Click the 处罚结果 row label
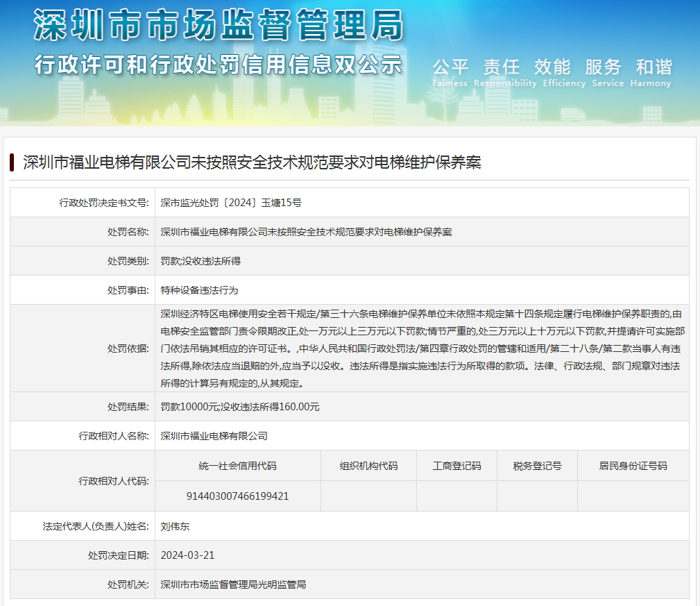The height and width of the screenshot is (606, 700). pyautogui.click(x=128, y=407)
